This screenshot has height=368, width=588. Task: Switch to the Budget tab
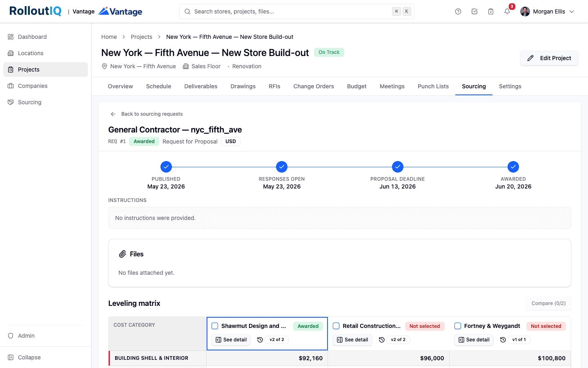(357, 86)
